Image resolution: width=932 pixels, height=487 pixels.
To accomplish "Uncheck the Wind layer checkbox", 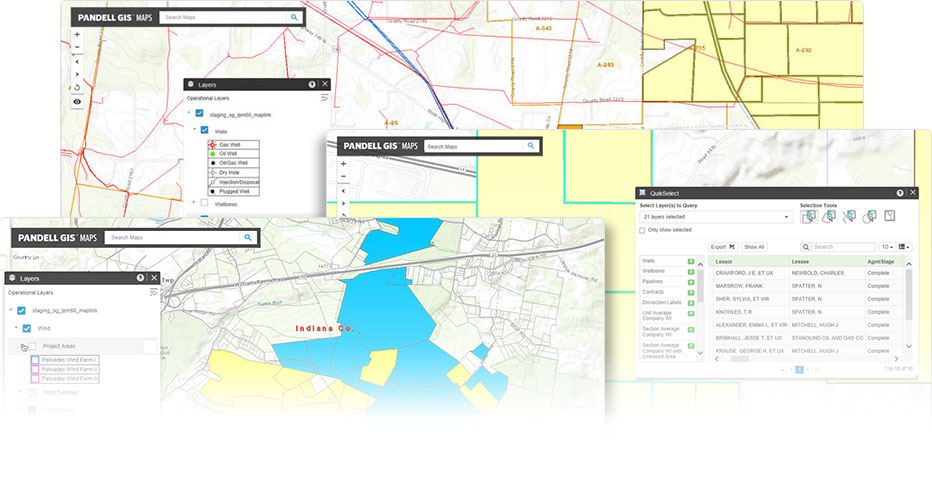I will [x=27, y=328].
